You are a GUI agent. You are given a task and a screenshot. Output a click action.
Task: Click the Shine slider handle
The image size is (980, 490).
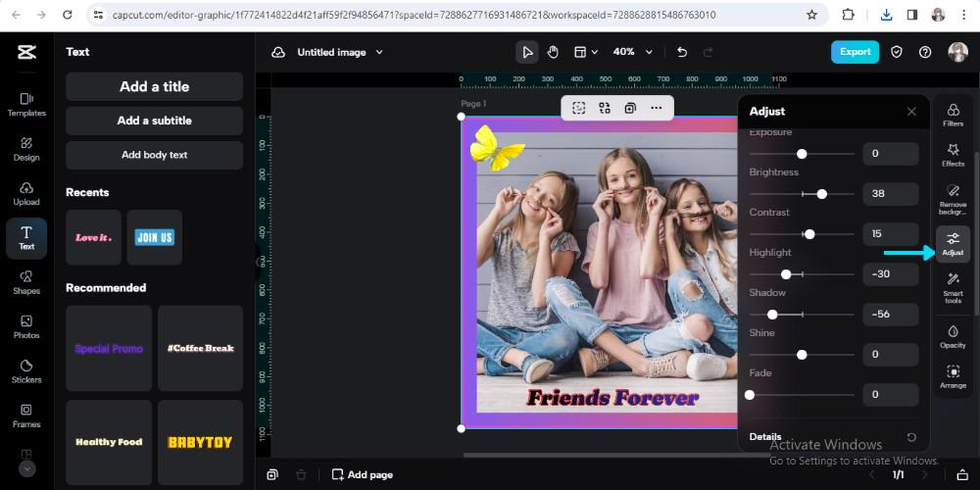pos(802,355)
